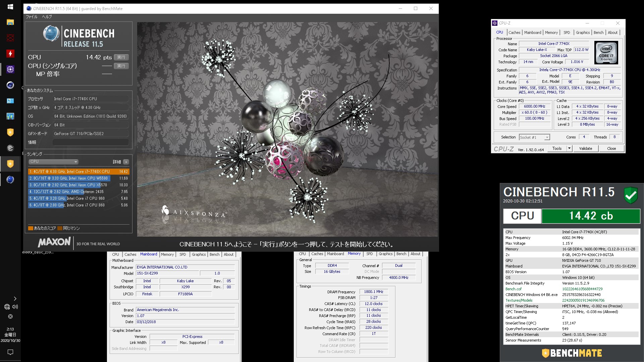
Task: Click the grey circular E taskbar icon
Action: tap(10, 148)
